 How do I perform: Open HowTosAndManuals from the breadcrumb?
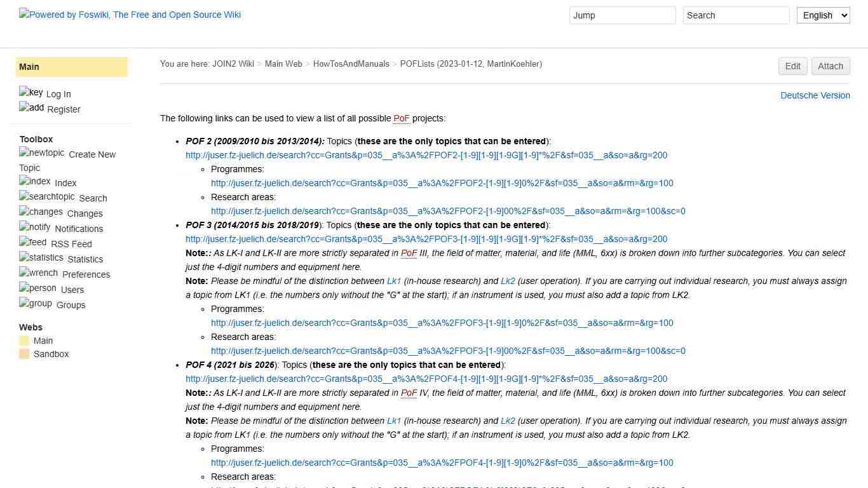tap(351, 64)
